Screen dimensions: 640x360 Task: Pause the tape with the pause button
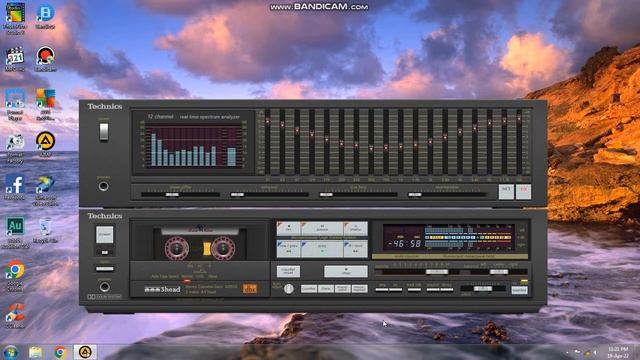(x=322, y=229)
